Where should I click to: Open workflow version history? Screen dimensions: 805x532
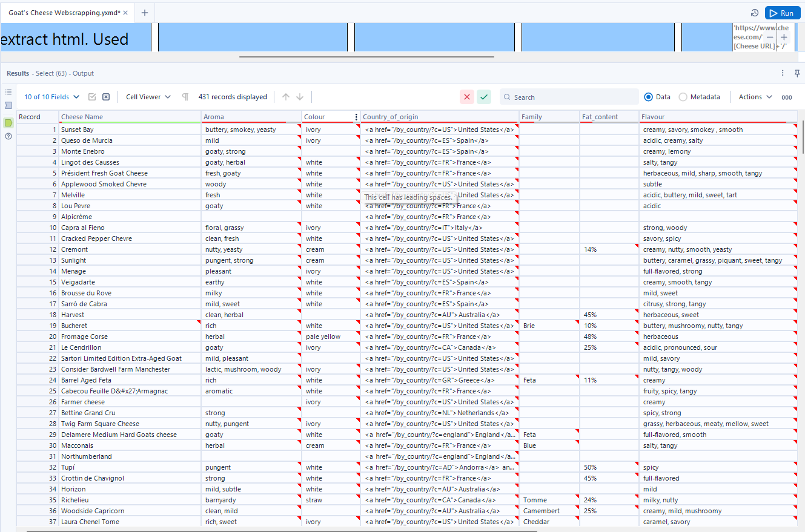click(755, 13)
